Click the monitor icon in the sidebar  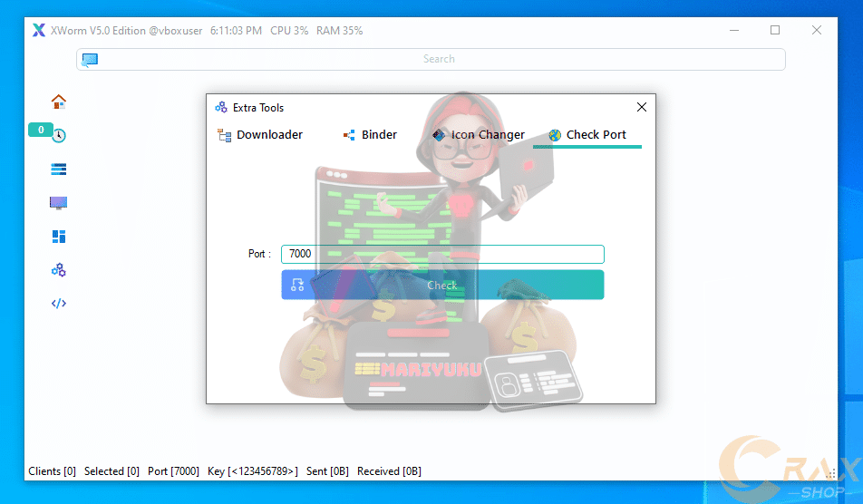[x=59, y=203]
